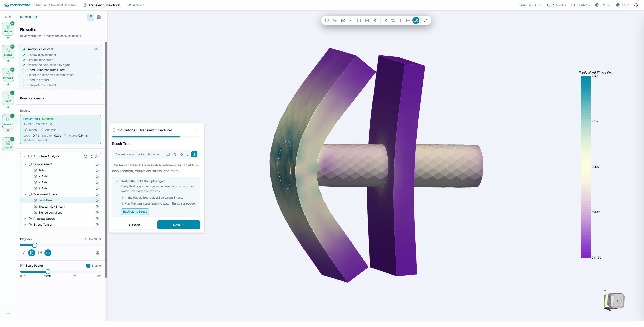Screen dimensions: 644x327
Task: Click the Geometry stage icon in tutorial breadcrumb
Action: pos(168,154)
